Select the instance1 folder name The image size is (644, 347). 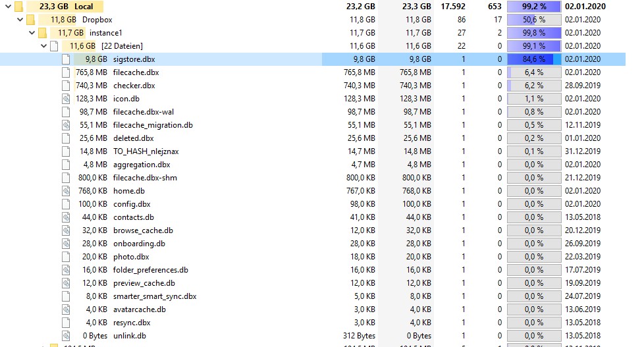(105, 33)
